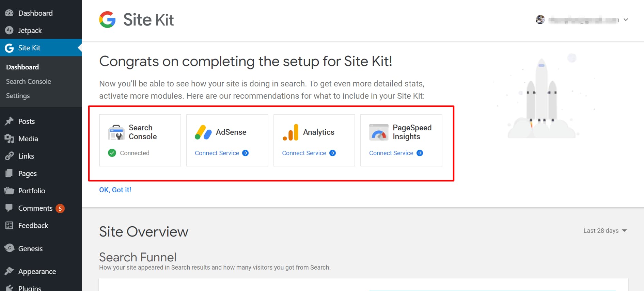Connect the Analytics service

click(x=304, y=153)
